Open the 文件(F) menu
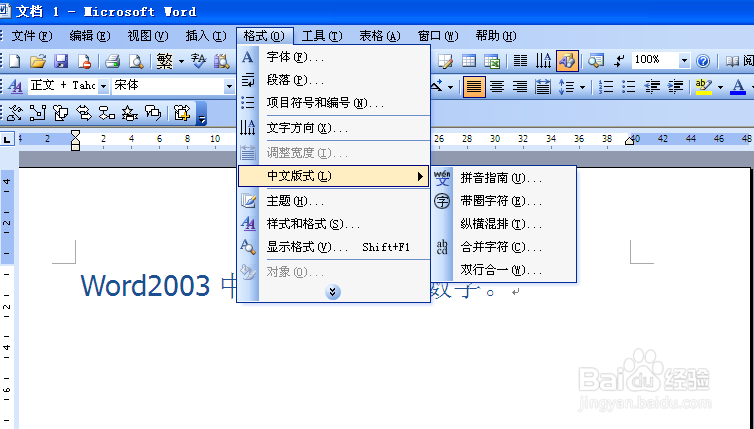754x429 pixels. tap(32, 36)
